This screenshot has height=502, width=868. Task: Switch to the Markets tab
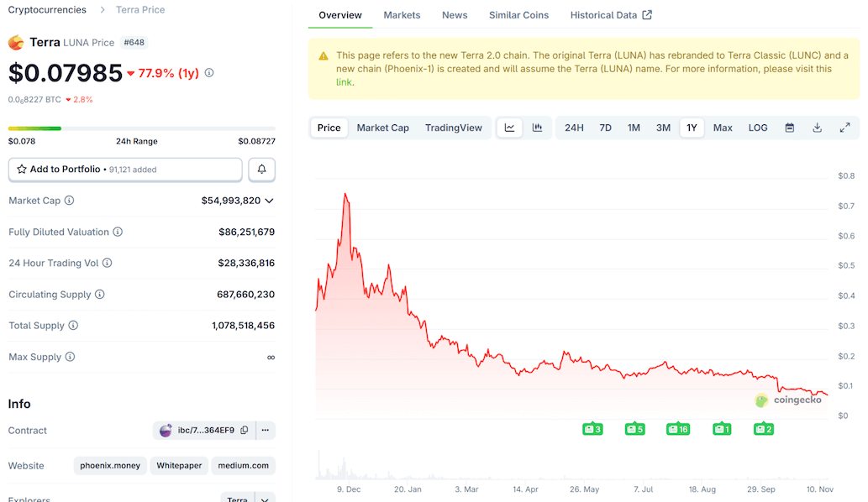coord(402,14)
